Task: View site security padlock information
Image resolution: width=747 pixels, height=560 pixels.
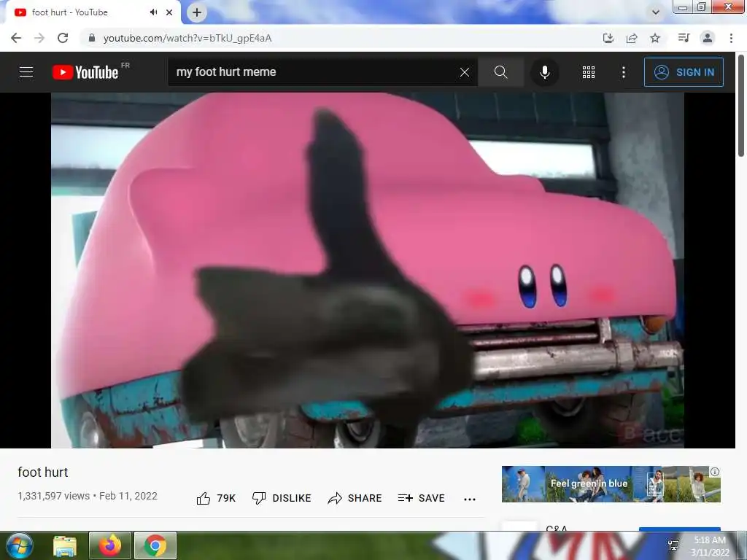Action: [91, 38]
